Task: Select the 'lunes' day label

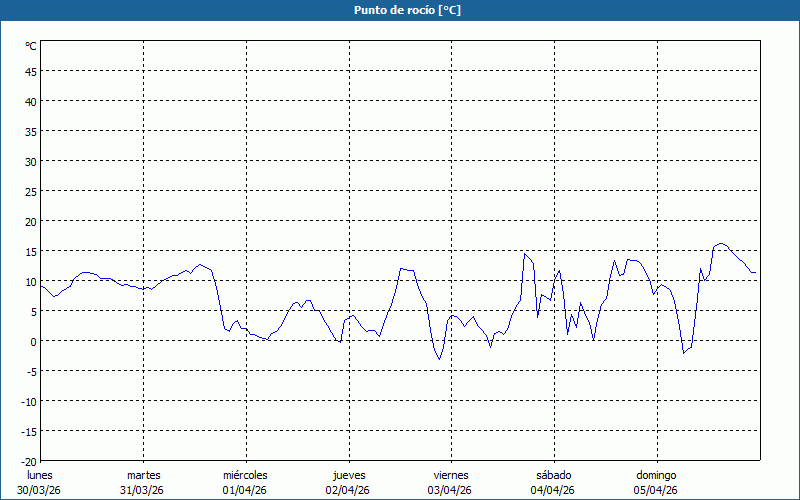Action: tap(40, 475)
